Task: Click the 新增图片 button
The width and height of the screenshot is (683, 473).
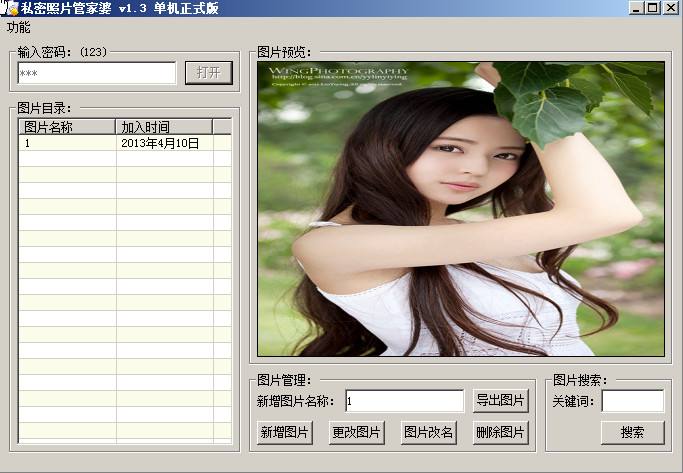Action: click(x=285, y=432)
